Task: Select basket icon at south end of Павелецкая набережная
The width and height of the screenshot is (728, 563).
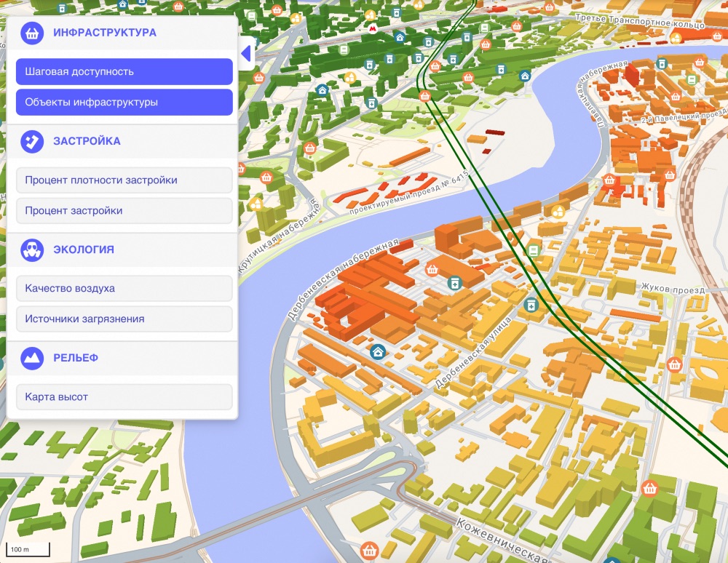Action: (609, 180)
